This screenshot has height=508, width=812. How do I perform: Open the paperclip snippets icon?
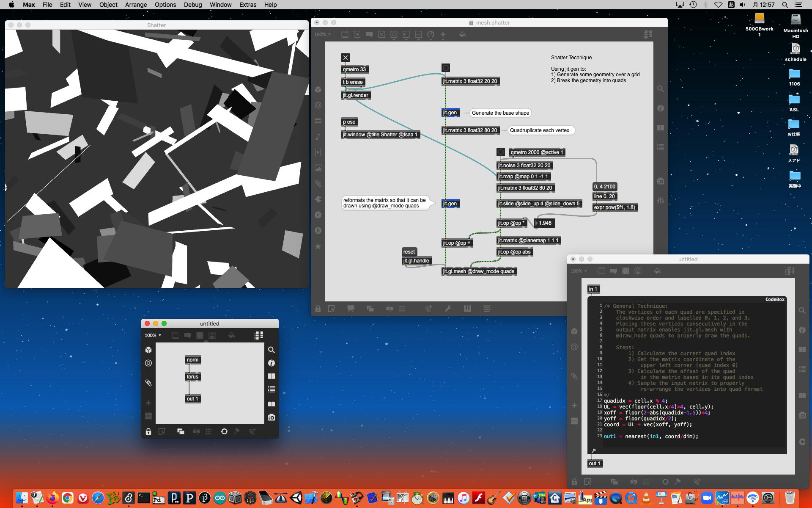[x=148, y=383]
